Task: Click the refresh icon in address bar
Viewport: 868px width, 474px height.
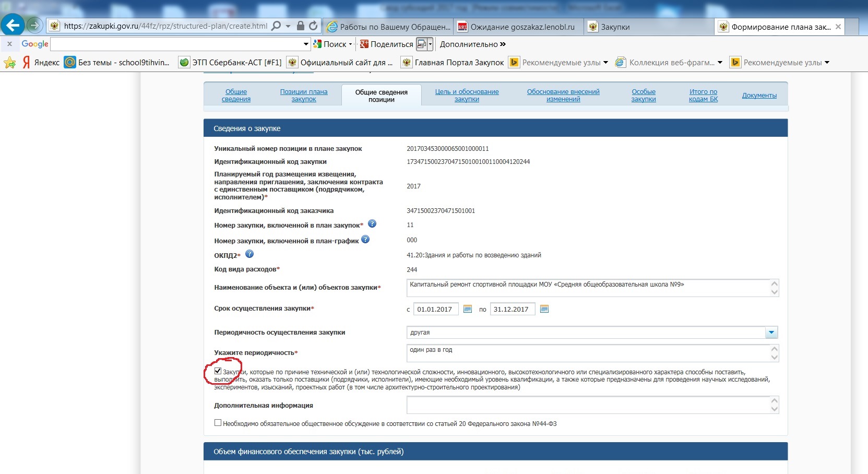Action: pyautogui.click(x=313, y=26)
